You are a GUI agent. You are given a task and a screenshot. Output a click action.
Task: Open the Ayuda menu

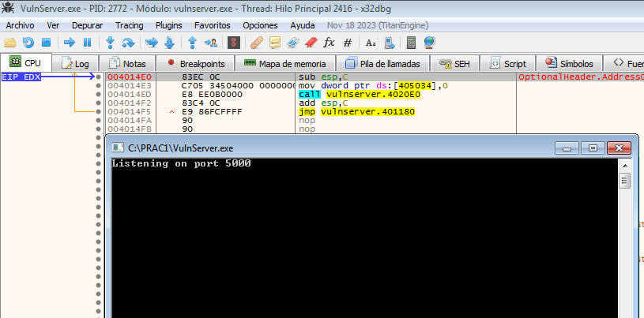click(303, 25)
